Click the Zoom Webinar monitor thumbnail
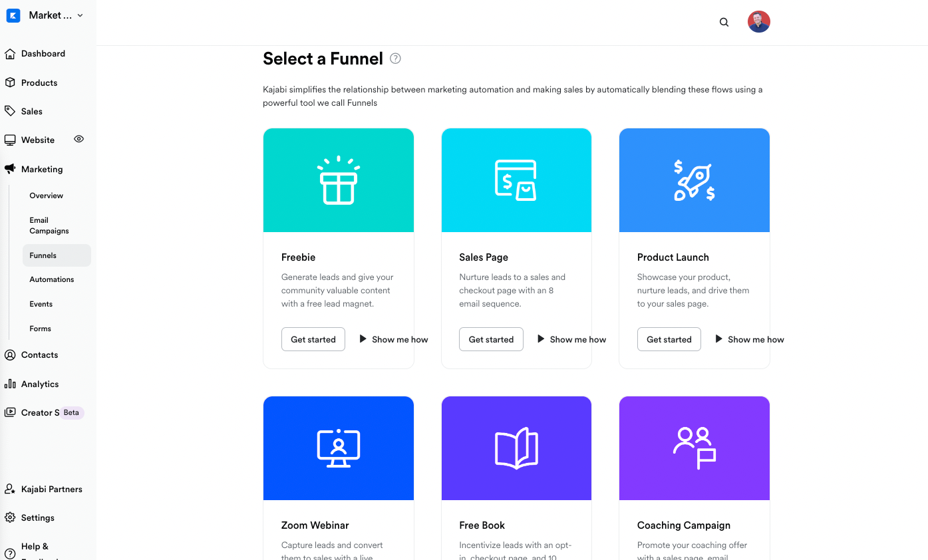The width and height of the screenshot is (928, 560). click(x=339, y=448)
